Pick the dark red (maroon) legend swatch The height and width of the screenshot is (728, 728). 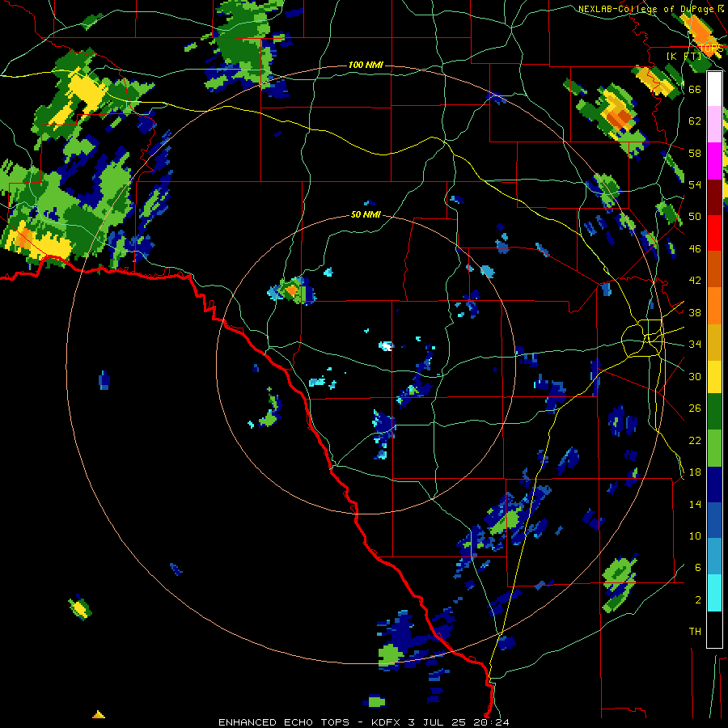pos(714,197)
